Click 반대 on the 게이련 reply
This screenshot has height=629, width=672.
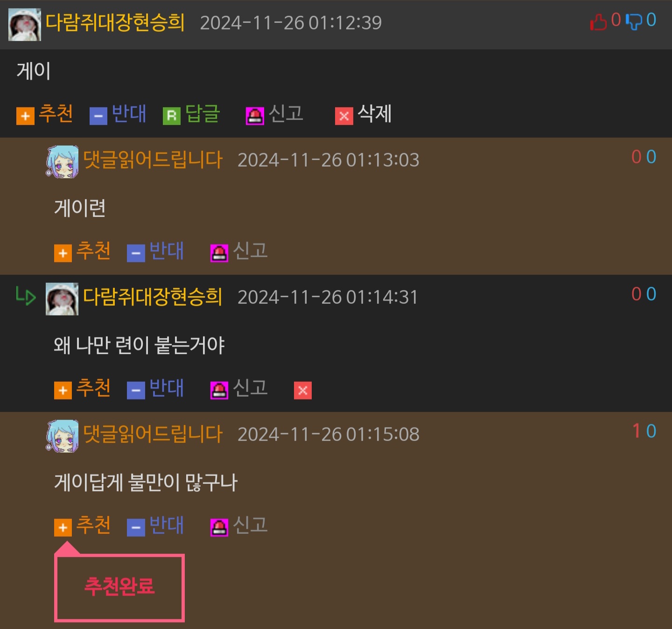(x=155, y=252)
